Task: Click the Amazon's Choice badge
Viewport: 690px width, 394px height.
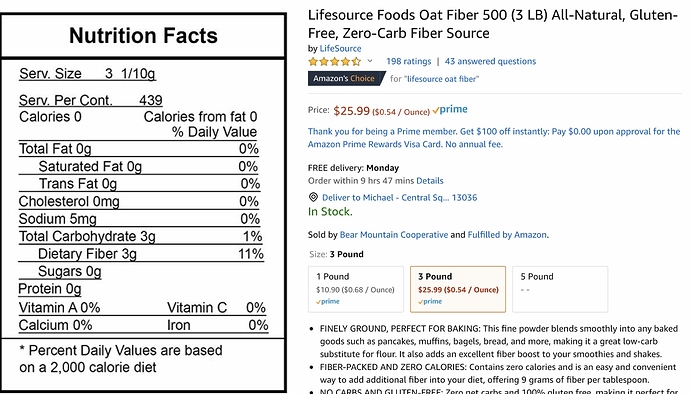Action: point(346,79)
